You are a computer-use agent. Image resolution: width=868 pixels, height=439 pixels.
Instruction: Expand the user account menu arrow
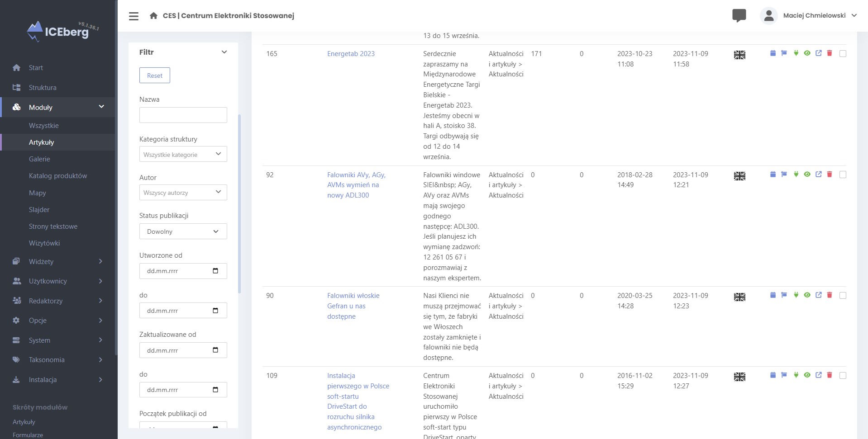click(854, 15)
